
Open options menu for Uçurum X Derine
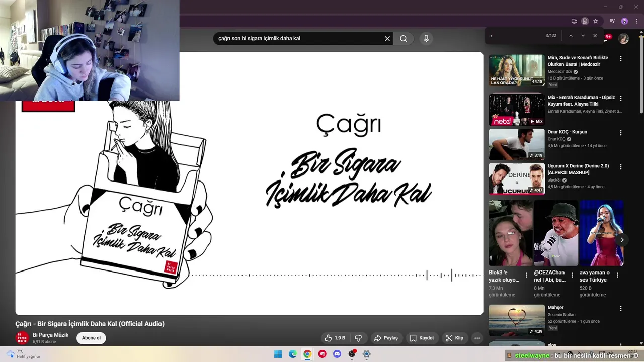(x=620, y=167)
